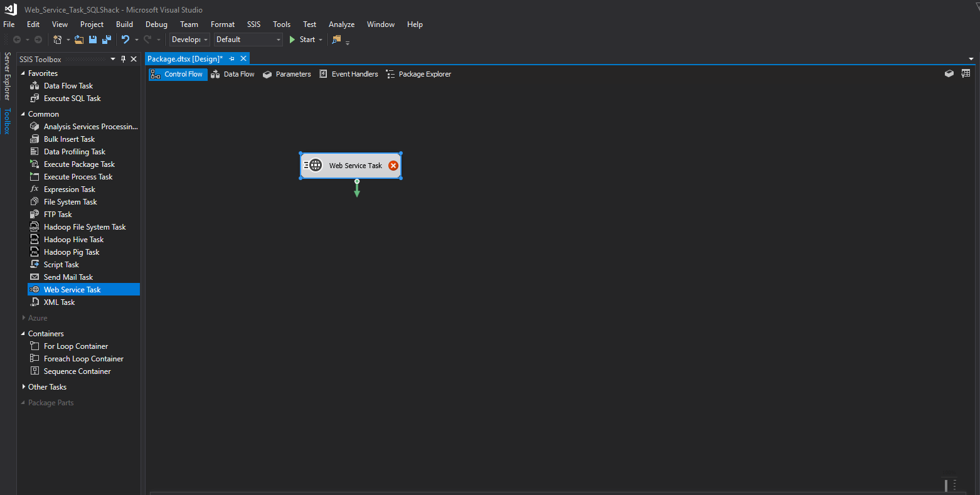Expand the Other Tasks section
Image resolution: width=980 pixels, height=495 pixels.
point(23,387)
